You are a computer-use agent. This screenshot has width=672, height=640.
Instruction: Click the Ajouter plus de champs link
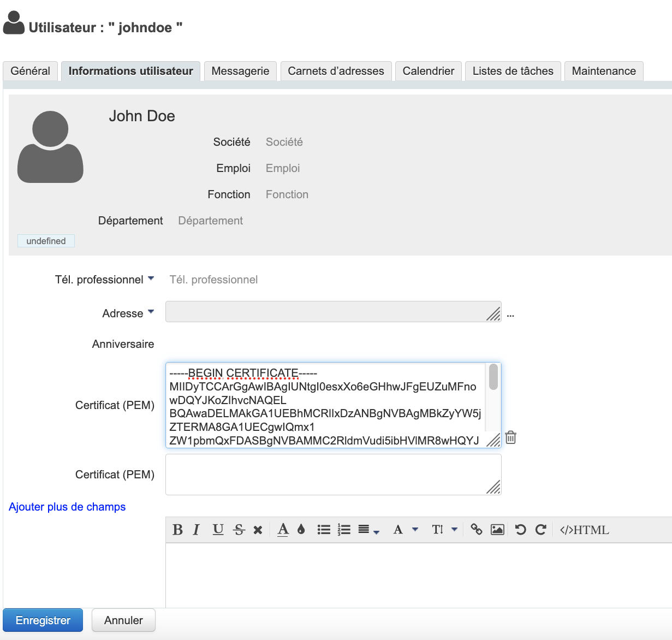(x=67, y=507)
